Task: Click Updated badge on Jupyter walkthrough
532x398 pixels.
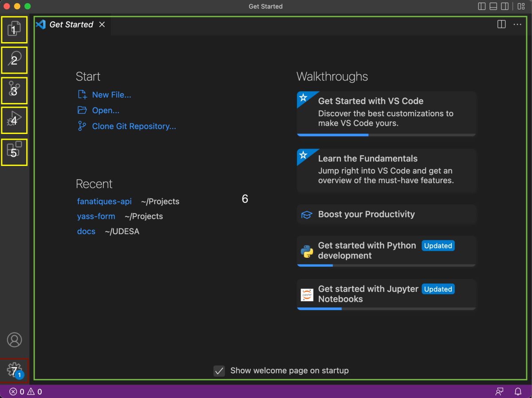Action: pyautogui.click(x=438, y=289)
